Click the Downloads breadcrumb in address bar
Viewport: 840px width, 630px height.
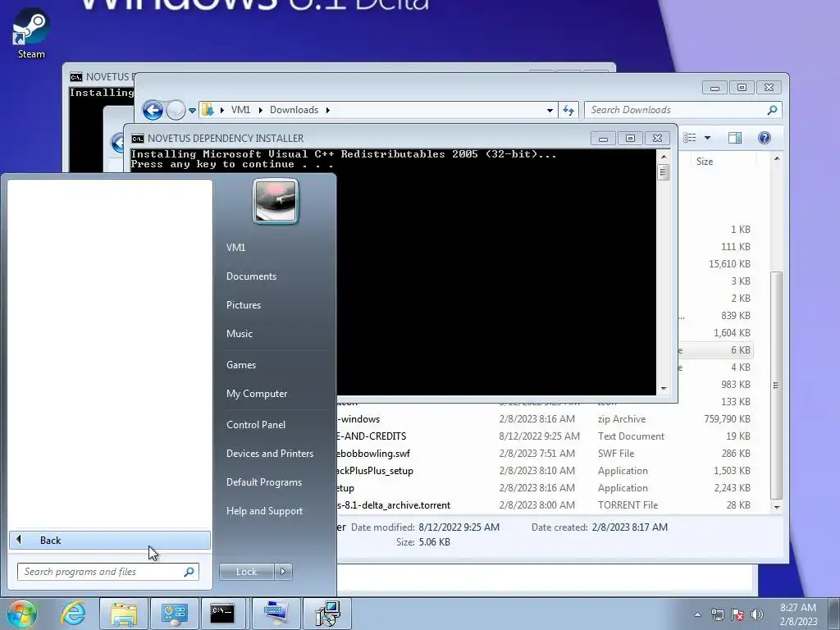pos(294,110)
